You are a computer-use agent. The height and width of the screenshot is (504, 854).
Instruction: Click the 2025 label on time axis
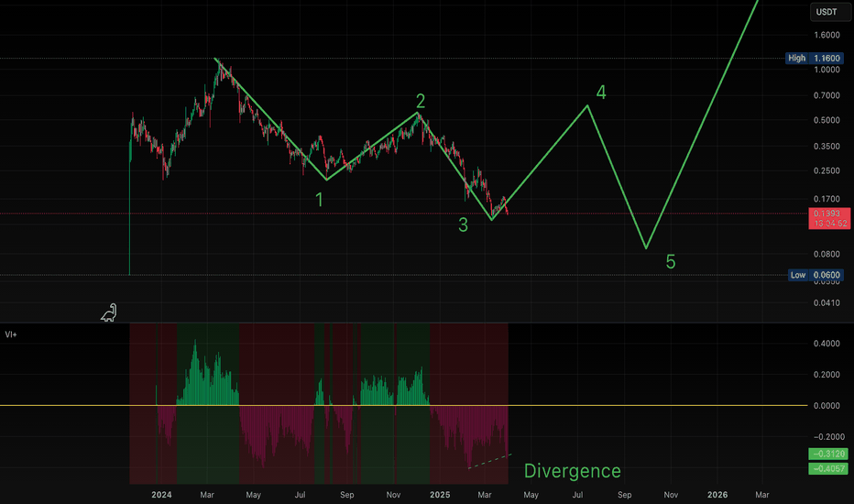pos(440,495)
